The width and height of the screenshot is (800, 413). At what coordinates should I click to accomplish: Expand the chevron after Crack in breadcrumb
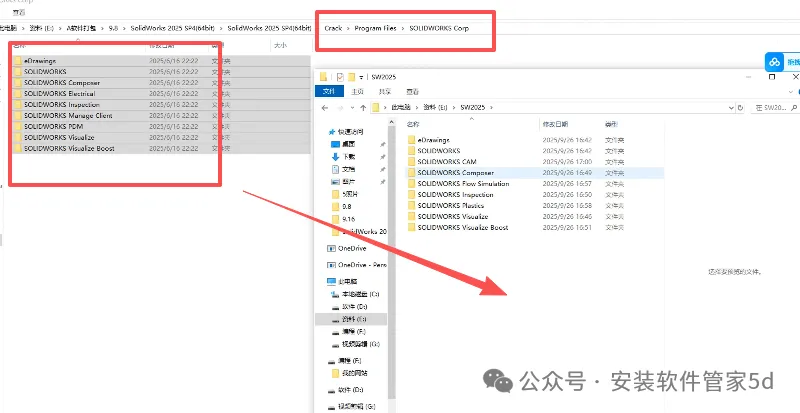pyautogui.click(x=348, y=29)
